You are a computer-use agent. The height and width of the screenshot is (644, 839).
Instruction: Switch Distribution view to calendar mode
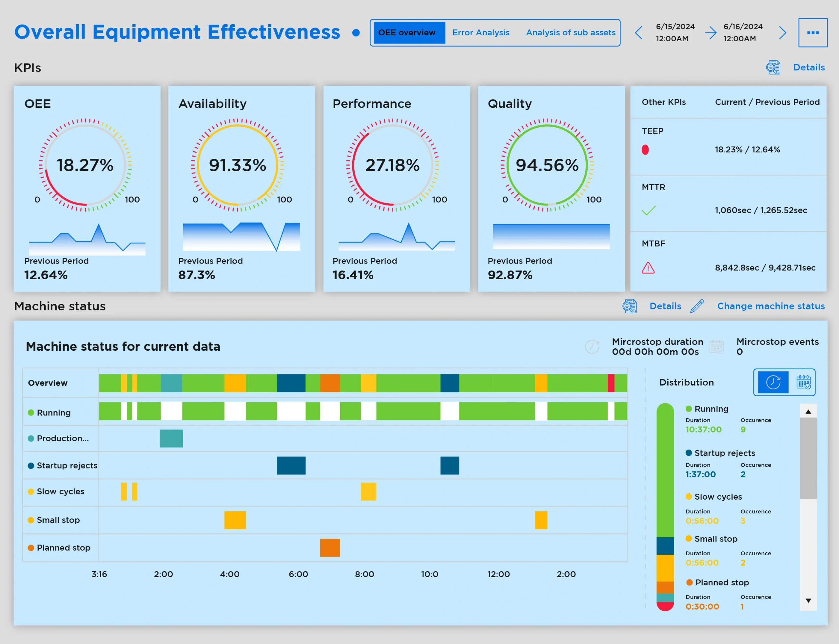[x=804, y=382]
